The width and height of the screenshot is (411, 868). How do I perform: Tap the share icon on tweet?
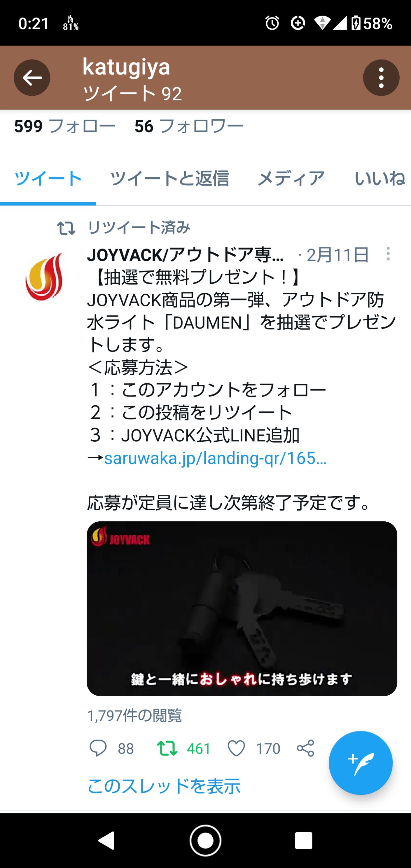(x=306, y=748)
